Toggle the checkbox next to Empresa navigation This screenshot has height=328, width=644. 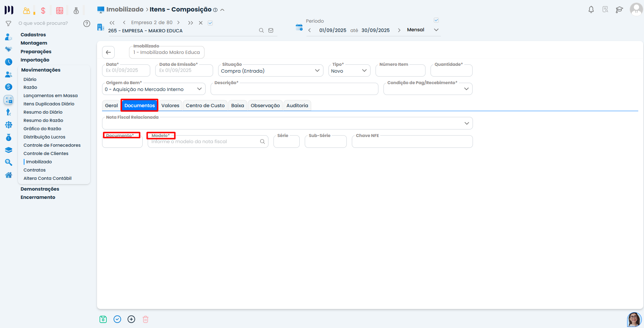pyautogui.click(x=210, y=23)
